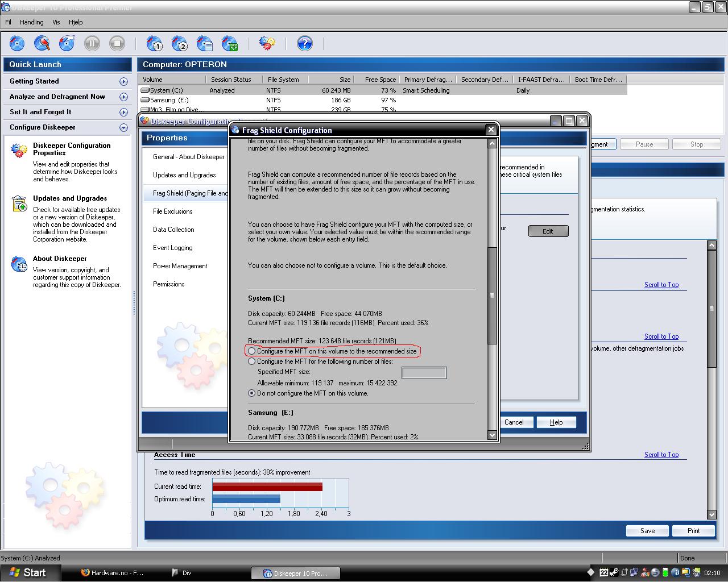728x582 pixels.
Task: Click Diskeeper 10 Pro taskbar button
Action: (x=296, y=573)
